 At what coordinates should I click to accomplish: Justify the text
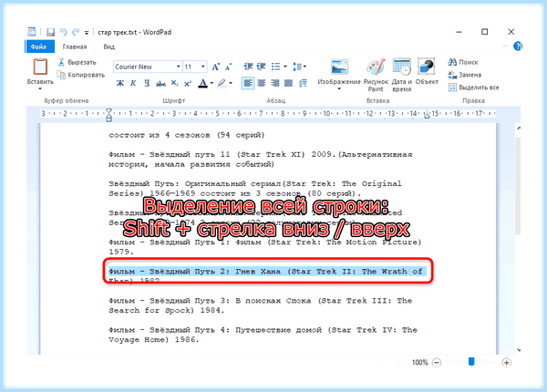(288, 83)
